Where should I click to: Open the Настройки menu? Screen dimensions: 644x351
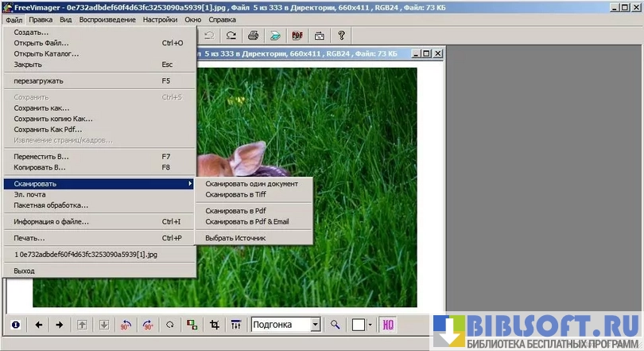click(x=160, y=18)
